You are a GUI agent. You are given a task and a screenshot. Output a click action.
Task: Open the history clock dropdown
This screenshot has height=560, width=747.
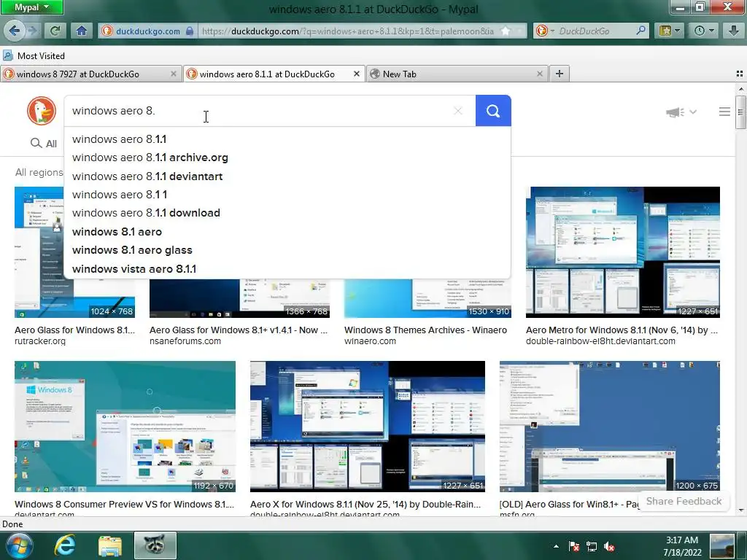tap(704, 31)
